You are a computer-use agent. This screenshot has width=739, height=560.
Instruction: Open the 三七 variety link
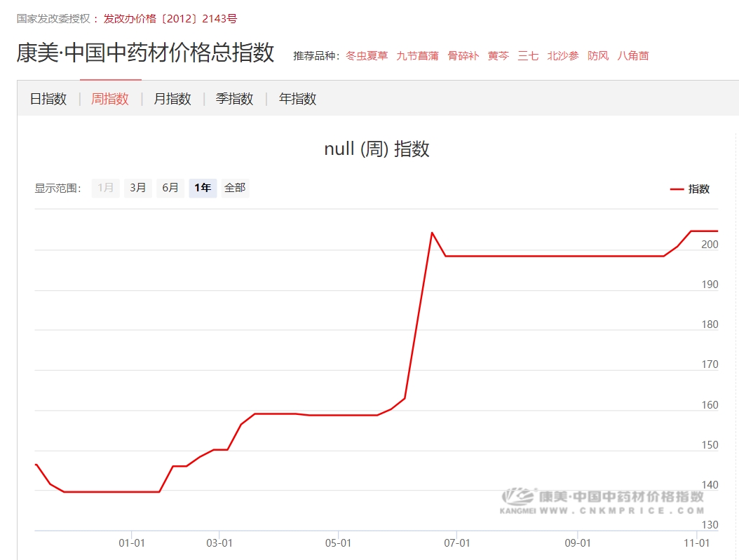pos(528,56)
